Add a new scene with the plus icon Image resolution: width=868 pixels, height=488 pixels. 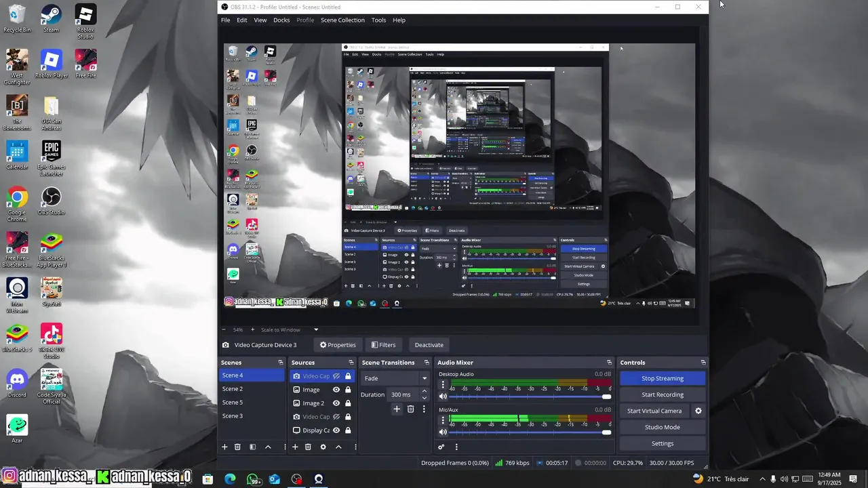tap(224, 447)
